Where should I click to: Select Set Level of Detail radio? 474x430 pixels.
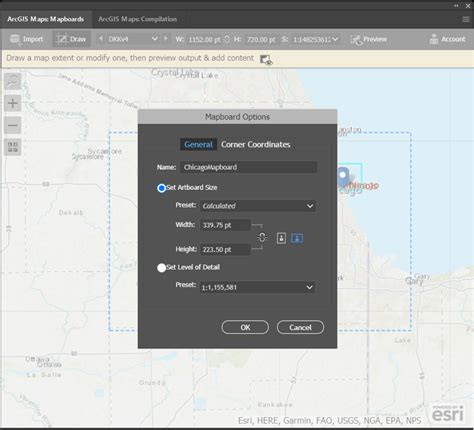162,268
